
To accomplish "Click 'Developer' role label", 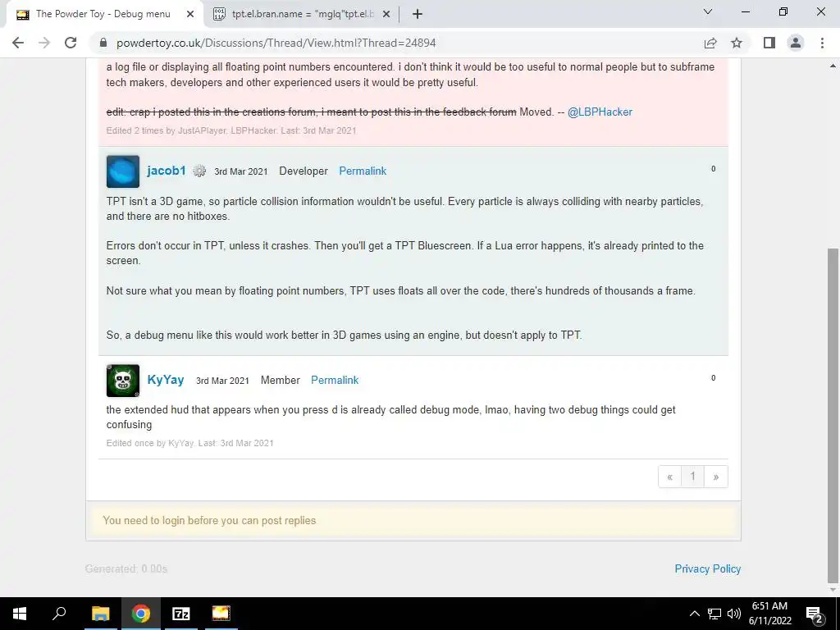I will pyautogui.click(x=304, y=171).
